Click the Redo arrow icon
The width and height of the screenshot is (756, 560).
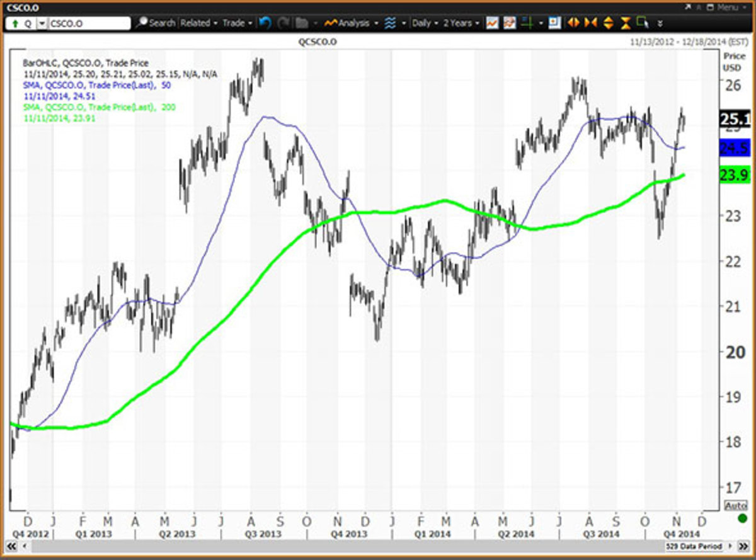[283, 23]
